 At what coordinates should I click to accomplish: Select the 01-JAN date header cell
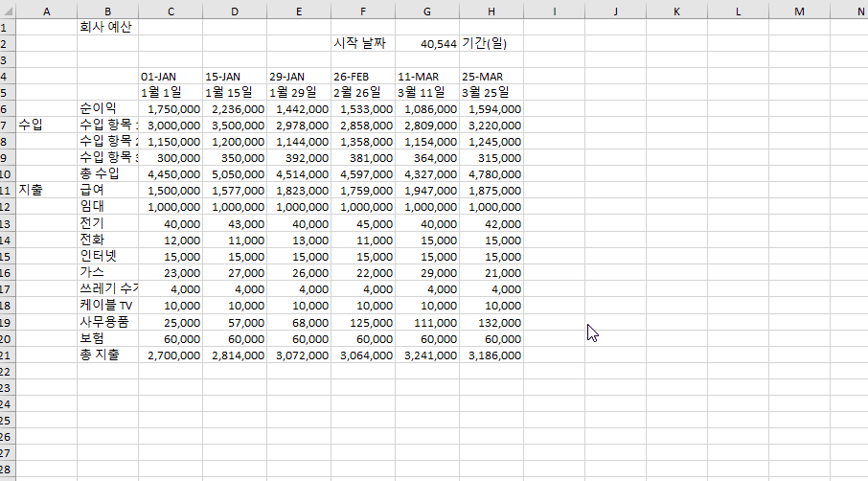[171, 77]
